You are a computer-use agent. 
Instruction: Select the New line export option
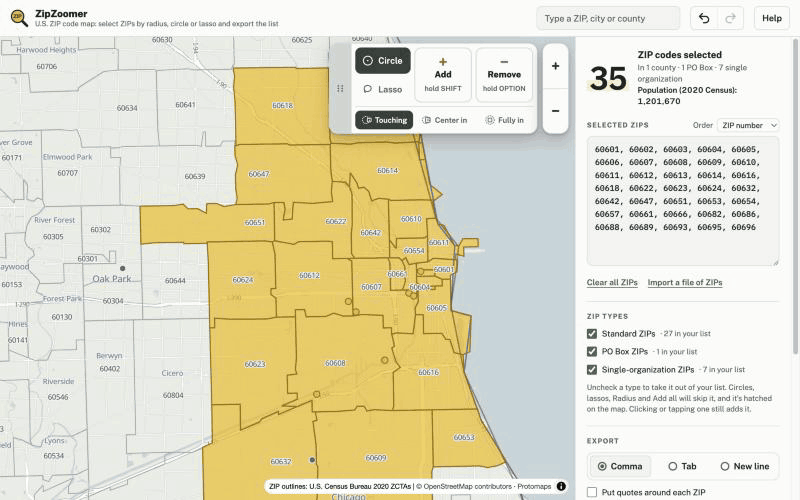pos(744,466)
